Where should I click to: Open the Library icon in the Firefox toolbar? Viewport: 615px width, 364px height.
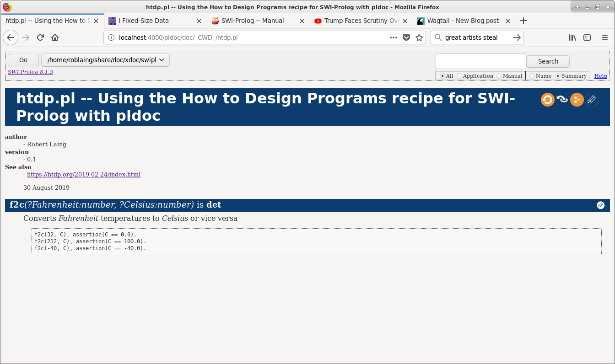(x=572, y=37)
